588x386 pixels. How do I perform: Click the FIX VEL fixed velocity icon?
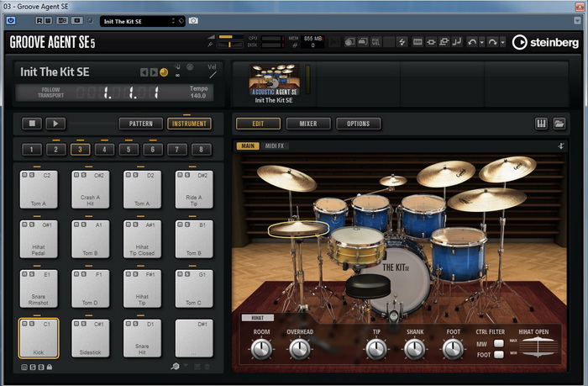(x=375, y=42)
